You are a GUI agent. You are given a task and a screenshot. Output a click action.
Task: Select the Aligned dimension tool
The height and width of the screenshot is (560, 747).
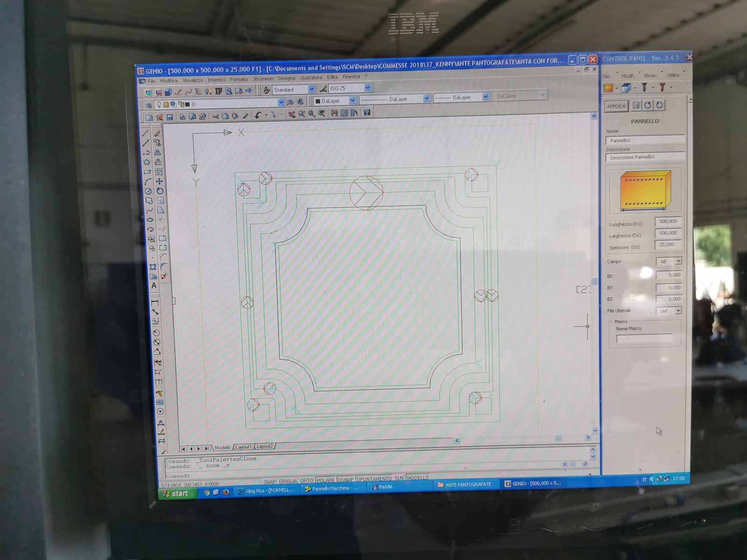click(155, 312)
